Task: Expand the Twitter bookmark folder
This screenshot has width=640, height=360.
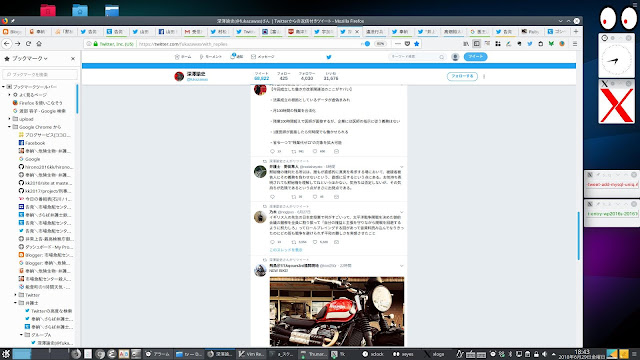Action: coord(16,295)
